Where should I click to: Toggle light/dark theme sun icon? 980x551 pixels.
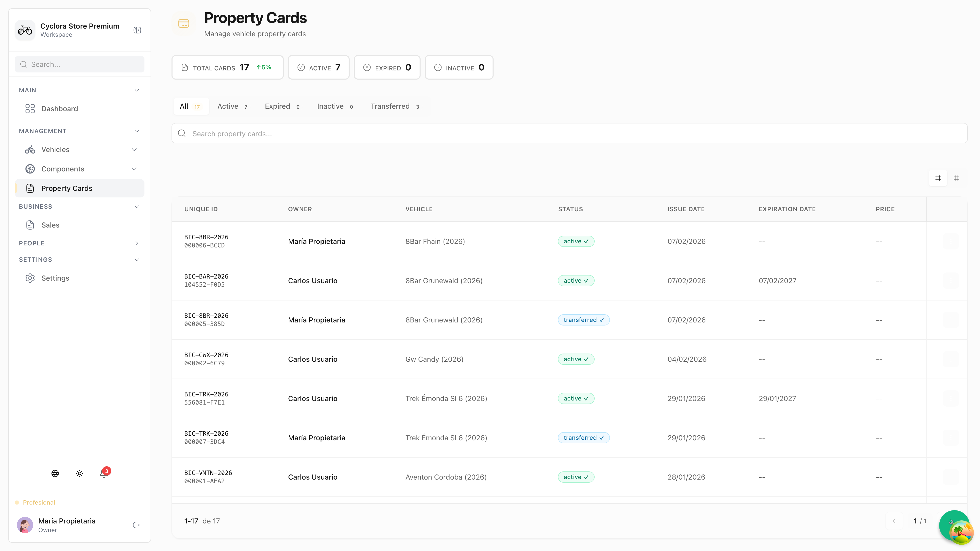[x=80, y=473]
